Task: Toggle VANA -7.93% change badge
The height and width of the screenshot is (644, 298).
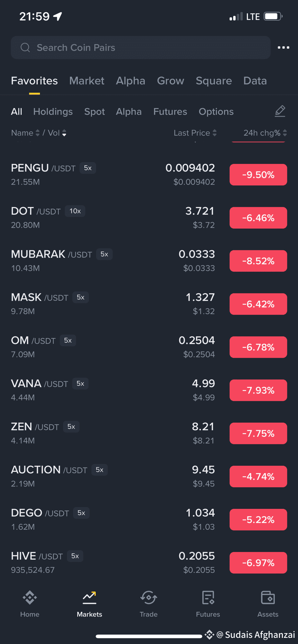Action: click(258, 390)
